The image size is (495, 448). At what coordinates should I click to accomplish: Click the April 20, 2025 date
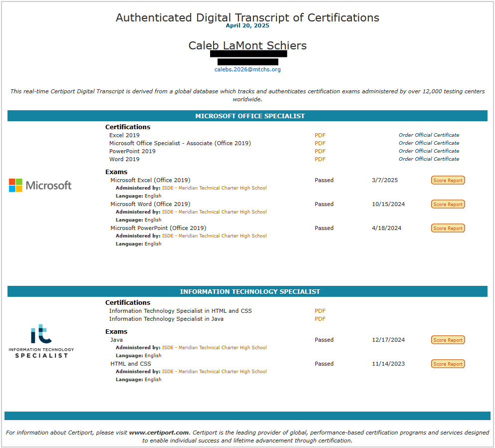point(247,25)
